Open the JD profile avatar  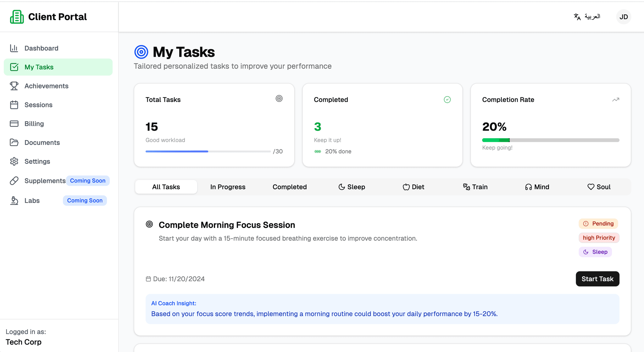(623, 17)
